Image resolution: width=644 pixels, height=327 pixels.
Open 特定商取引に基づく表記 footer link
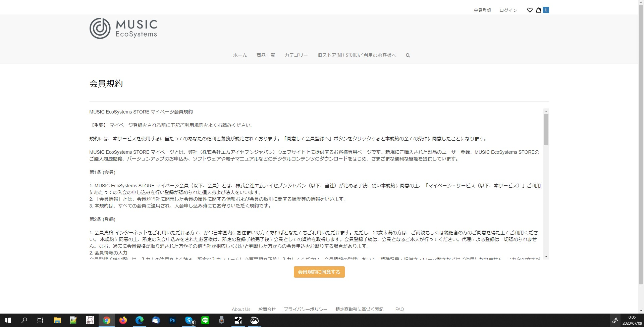point(360,309)
